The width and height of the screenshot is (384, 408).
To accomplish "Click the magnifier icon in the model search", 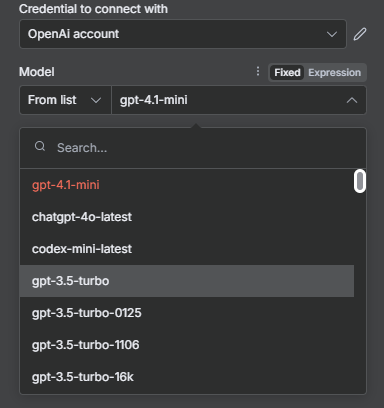I will (40, 146).
